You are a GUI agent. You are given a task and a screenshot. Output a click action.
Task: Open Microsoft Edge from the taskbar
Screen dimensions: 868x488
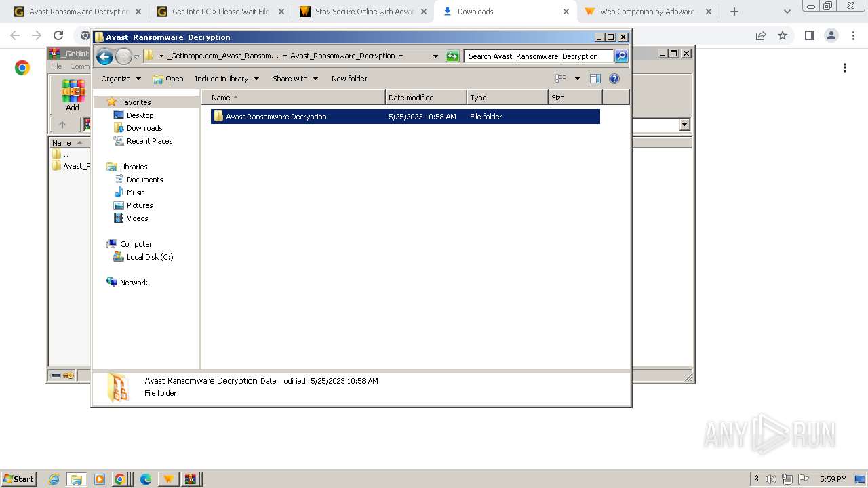(145, 479)
